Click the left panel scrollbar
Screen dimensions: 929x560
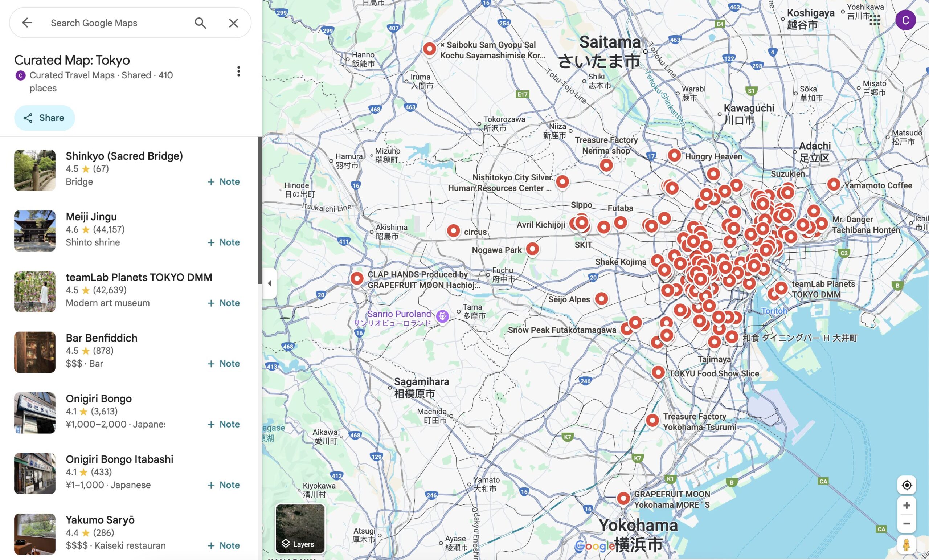[x=260, y=210]
